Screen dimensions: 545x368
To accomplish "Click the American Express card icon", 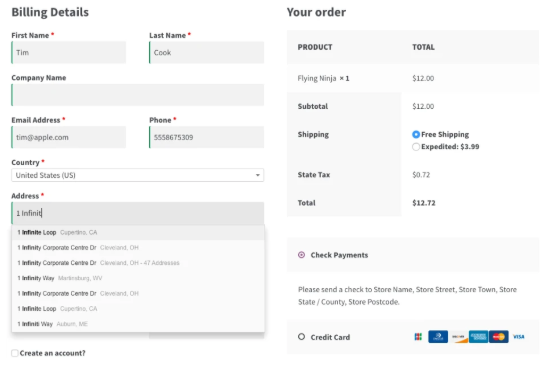I will coord(478,337).
